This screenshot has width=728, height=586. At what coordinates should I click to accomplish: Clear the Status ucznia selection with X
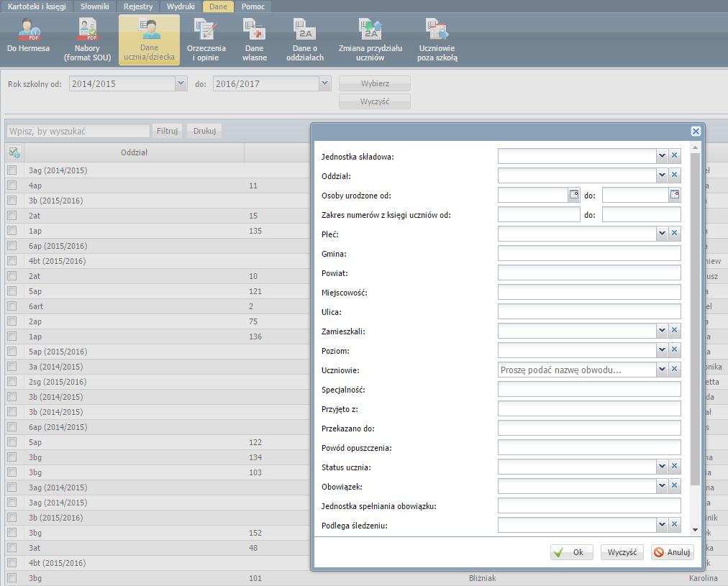click(675, 467)
